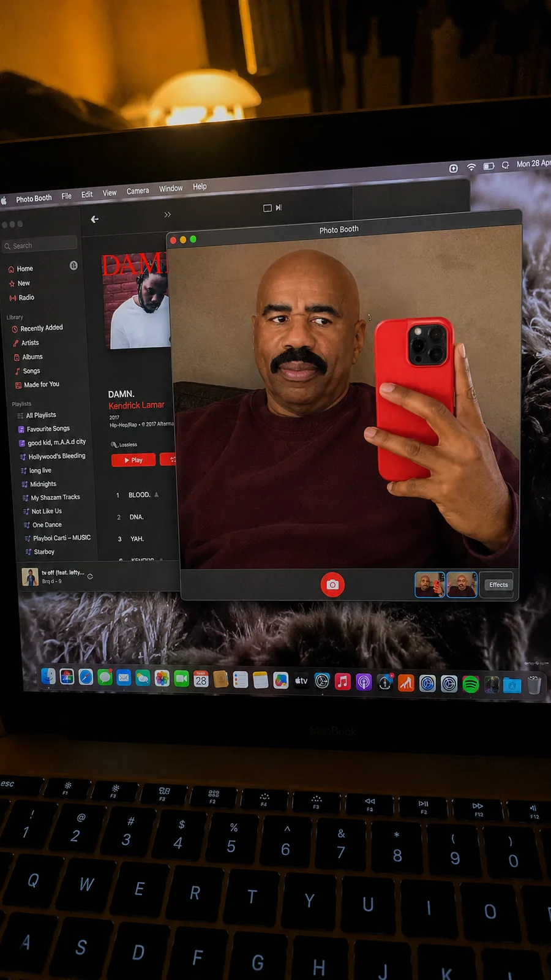The width and height of the screenshot is (551, 980).
Task: Open the Kendrick Lamar artist link
Action: 137,405
